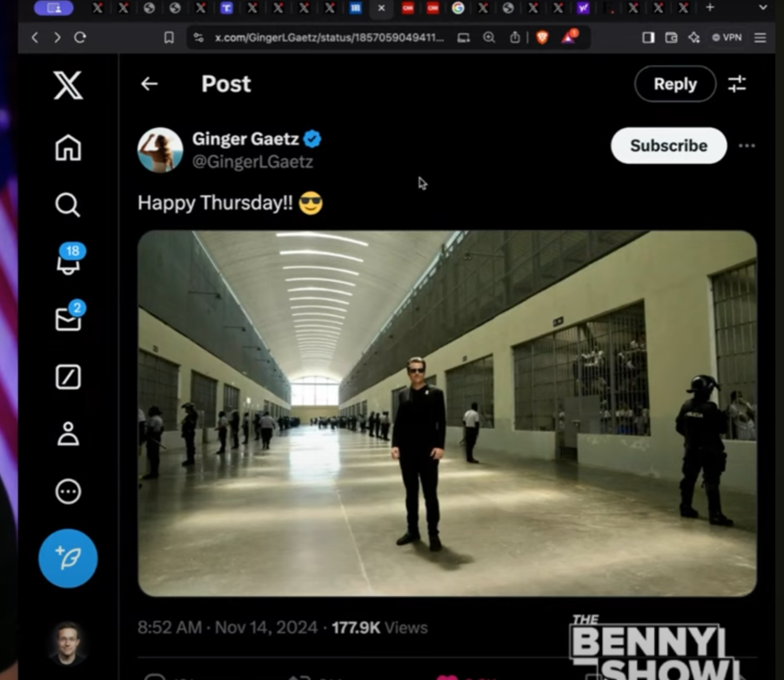Open a new browser tab
Image resolution: width=784 pixels, height=680 pixels.
tap(710, 8)
